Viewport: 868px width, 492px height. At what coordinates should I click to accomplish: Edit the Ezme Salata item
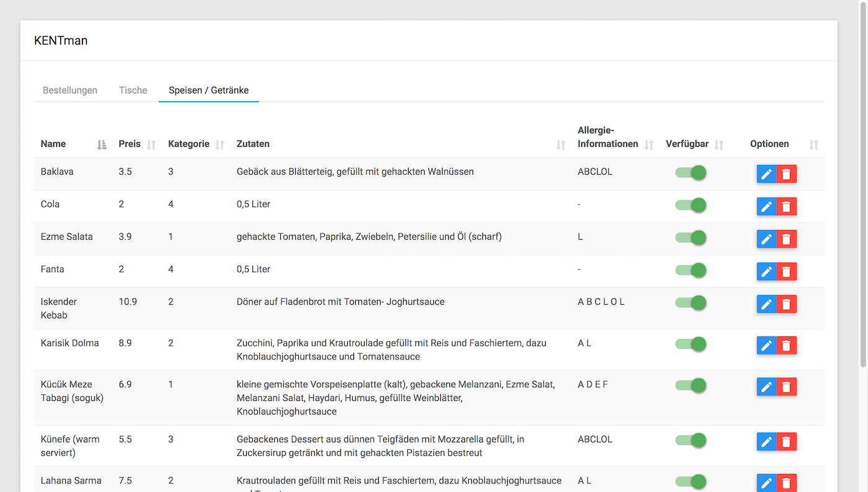pyautogui.click(x=767, y=239)
